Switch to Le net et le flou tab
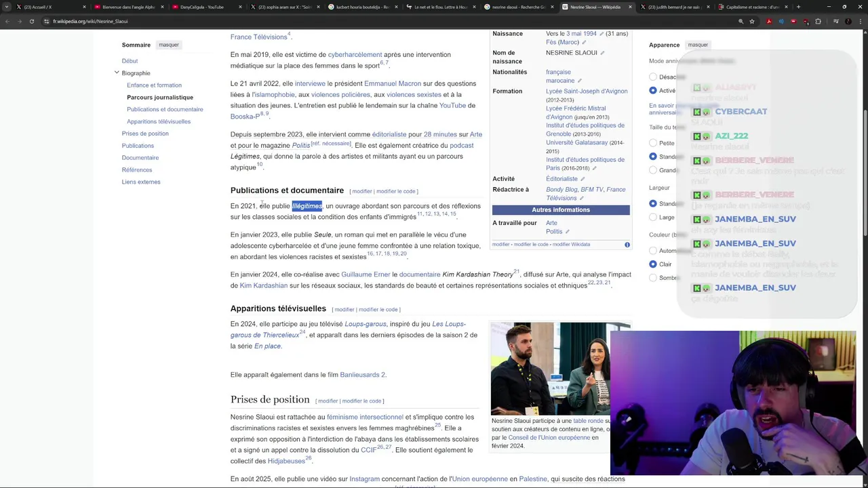Screen dimensions: 868x488 coord(441,7)
